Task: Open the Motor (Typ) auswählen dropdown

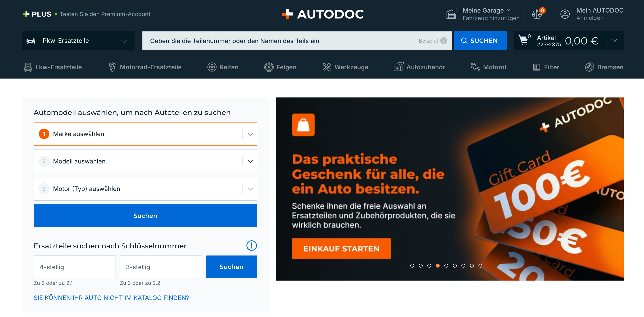Action: pyautogui.click(x=145, y=189)
